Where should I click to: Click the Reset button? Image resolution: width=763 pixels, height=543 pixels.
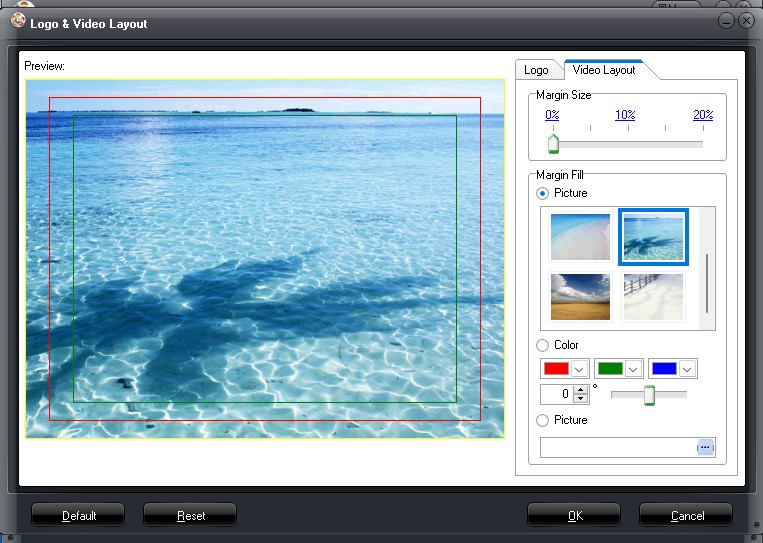point(190,516)
